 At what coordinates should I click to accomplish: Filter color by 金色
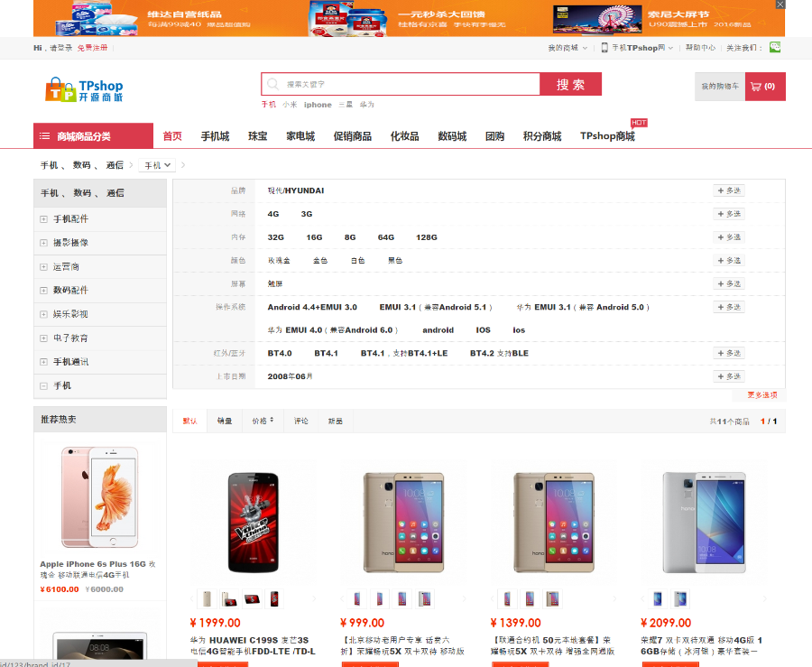point(320,261)
